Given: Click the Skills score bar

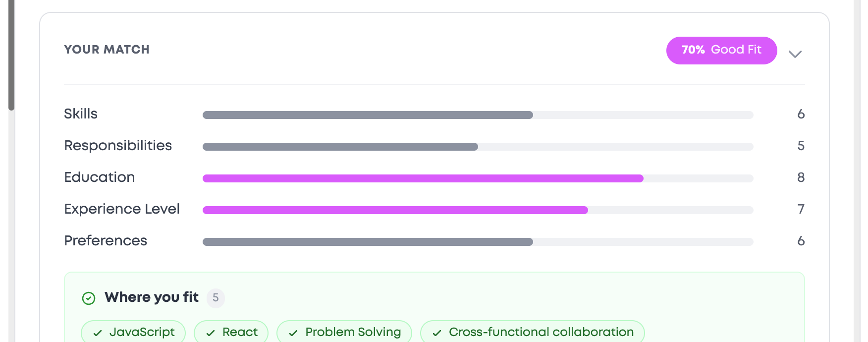Looking at the screenshot, I should [478, 115].
